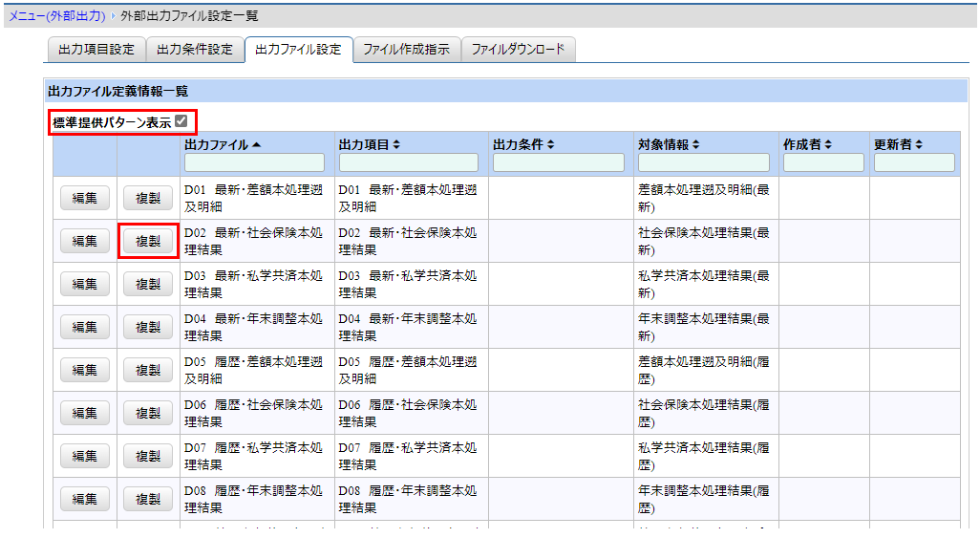Open the 出力項目設定 tab
This screenshot has width=980, height=538.
pyautogui.click(x=96, y=50)
